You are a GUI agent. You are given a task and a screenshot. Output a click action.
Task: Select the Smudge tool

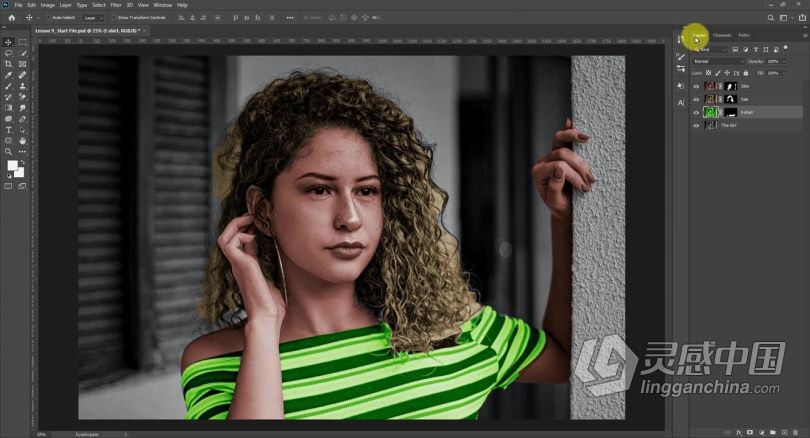22,108
